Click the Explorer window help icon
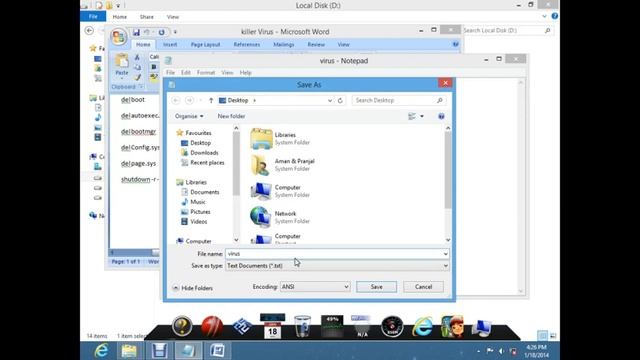Image resolution: width=640 pixels, height=360 pixels. pyautogui.click(x=555, y=16)
